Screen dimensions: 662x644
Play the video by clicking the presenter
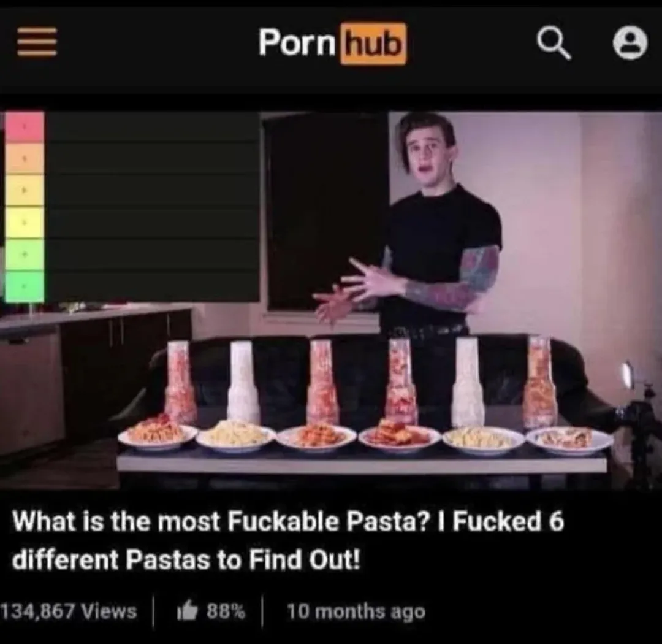coord(427,237)
